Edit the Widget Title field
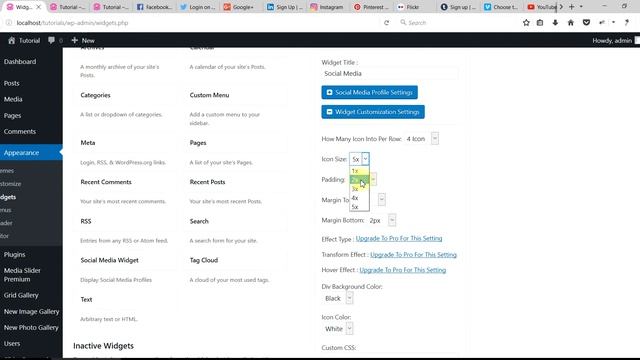This screenshot has width=640, height=360. click(390, 73)
